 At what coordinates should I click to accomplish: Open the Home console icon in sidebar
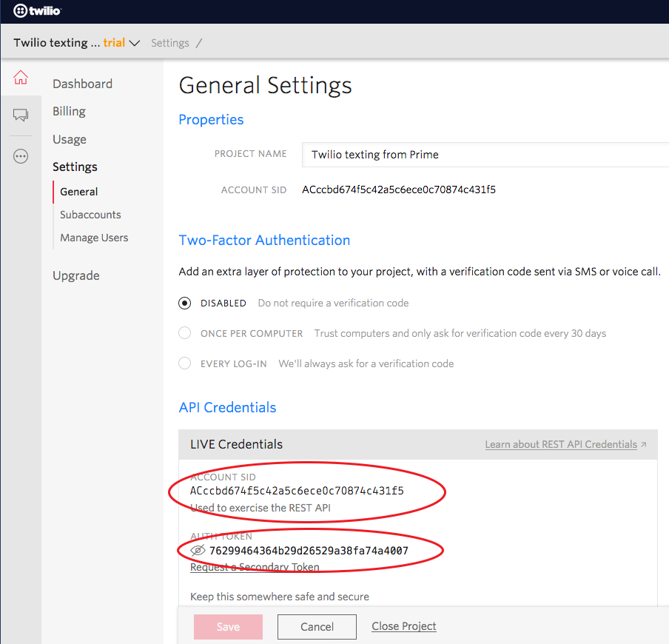click(21, 77)
